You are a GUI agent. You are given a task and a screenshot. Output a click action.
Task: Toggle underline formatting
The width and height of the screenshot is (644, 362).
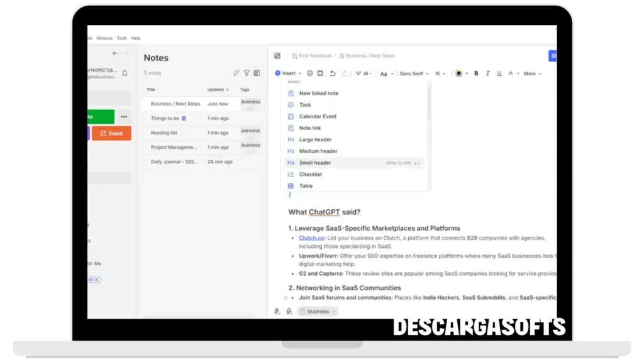tap(499, 74)
